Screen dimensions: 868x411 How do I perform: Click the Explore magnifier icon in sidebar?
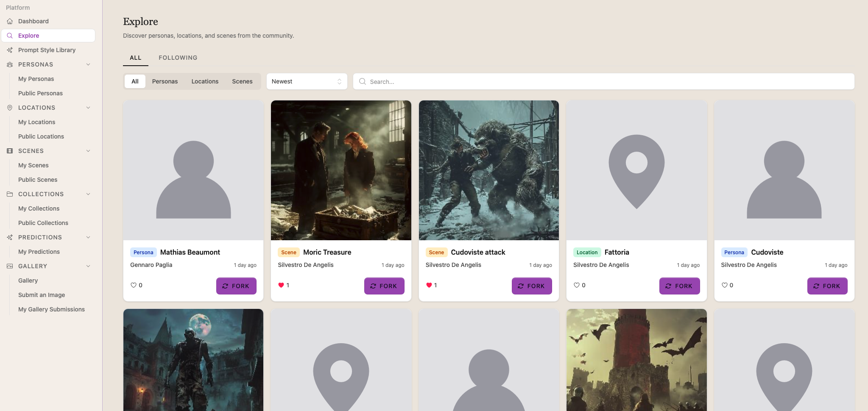coord(10,36)
